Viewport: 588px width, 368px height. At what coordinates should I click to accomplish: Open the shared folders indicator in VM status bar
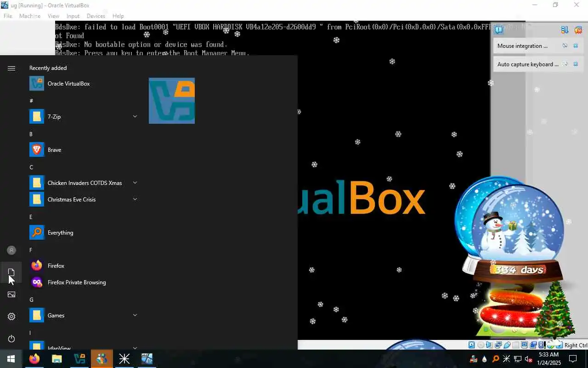516,345
